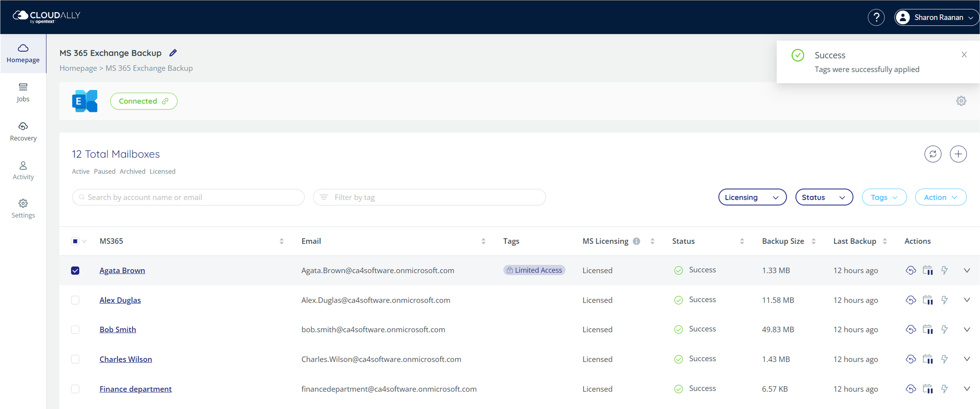This screenshot has height=409, width=980.
Task: Toggle the select-all mailboxes checkbox
Action: 75,241
